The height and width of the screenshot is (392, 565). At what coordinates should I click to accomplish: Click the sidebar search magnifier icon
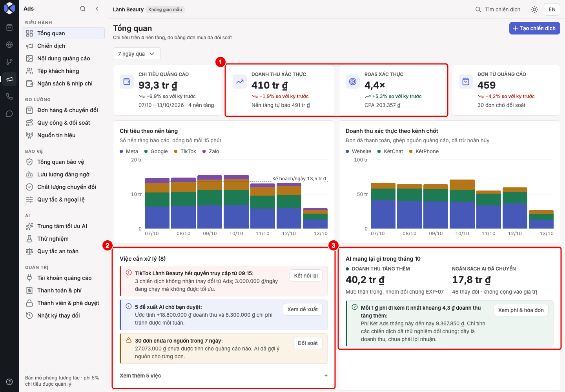click(83, 9)
